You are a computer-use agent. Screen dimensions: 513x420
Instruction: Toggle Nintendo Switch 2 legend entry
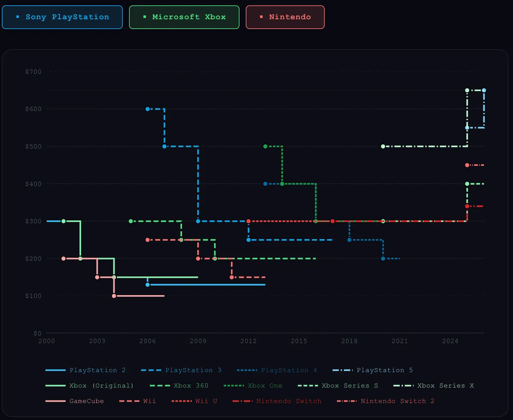pyautogui.click(x=386, y=401)
